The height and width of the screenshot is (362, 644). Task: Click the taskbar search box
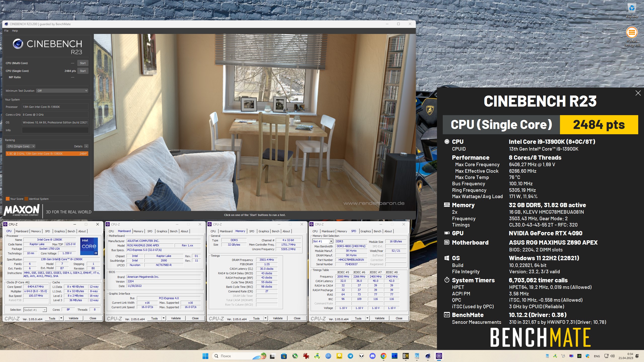pyautogui.click(x=239, y=356)
